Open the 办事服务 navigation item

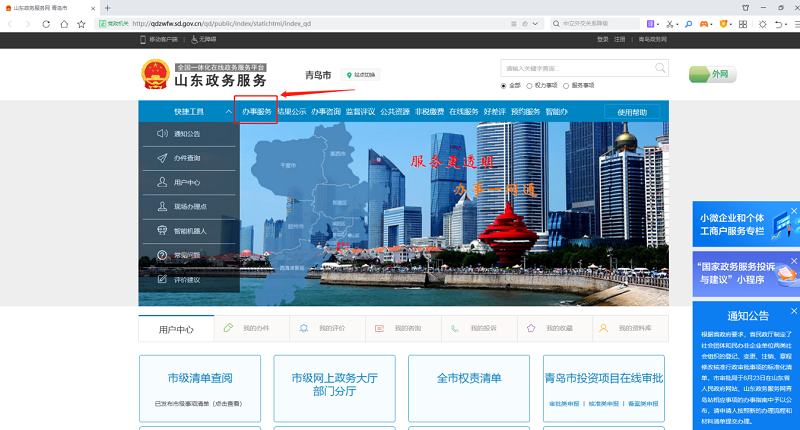click(x=257, y=112)
